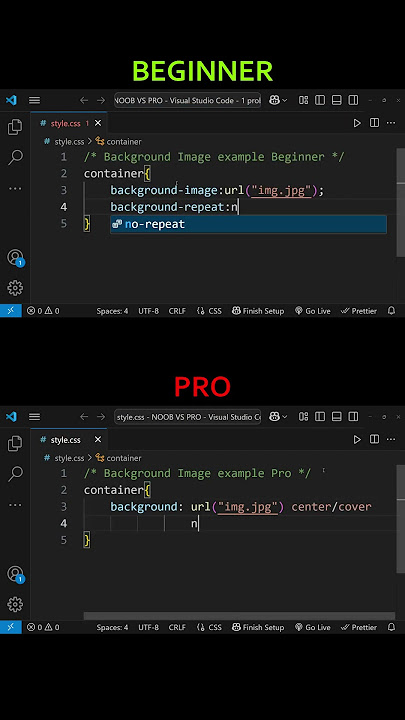Image resolution: width=405 pixels, height=720 pixels.
Task: Open command center search in PRO window
Action: click(x=187, y=416)
